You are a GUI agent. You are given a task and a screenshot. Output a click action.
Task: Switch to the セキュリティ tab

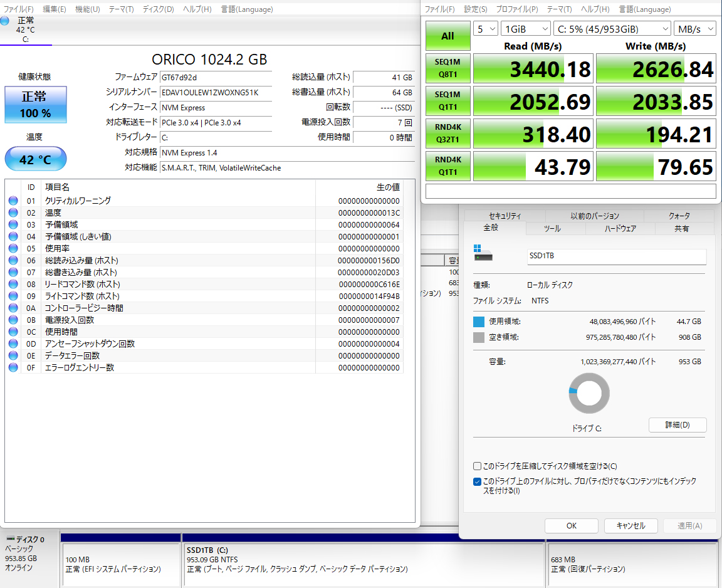tap(505, 216)
